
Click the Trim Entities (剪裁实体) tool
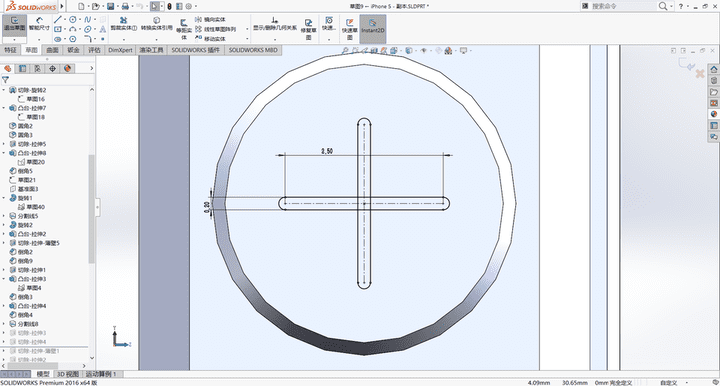(x=124, y=24)
